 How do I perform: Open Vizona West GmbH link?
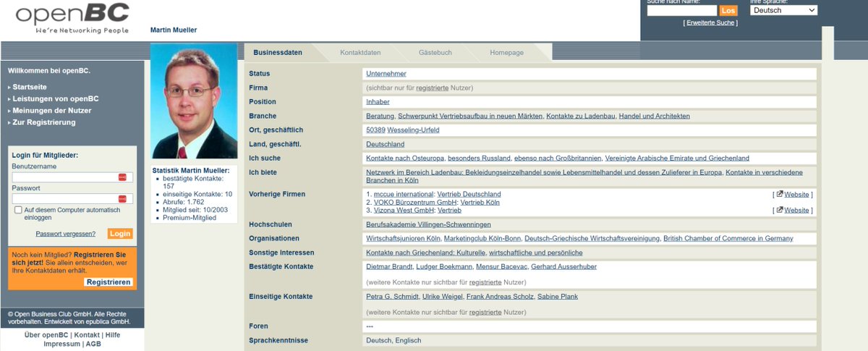click(404, 210)
